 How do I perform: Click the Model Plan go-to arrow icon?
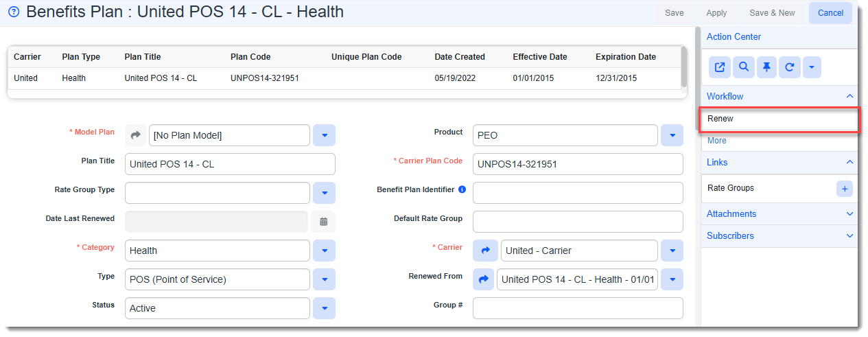pos(136,135)
